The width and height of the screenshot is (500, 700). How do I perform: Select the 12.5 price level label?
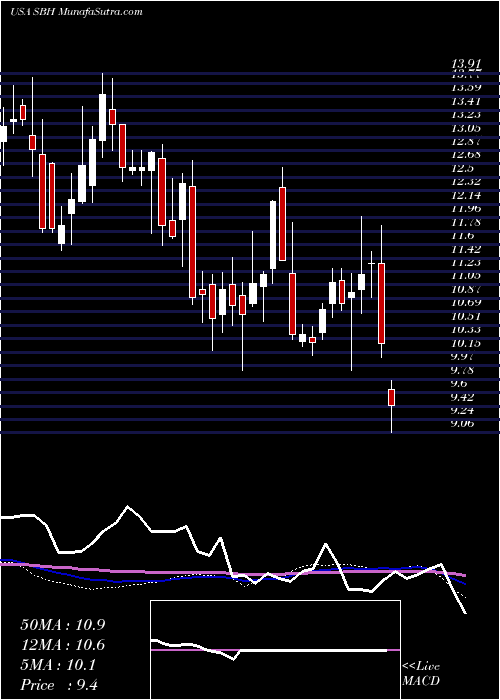[x=464, y=169]
